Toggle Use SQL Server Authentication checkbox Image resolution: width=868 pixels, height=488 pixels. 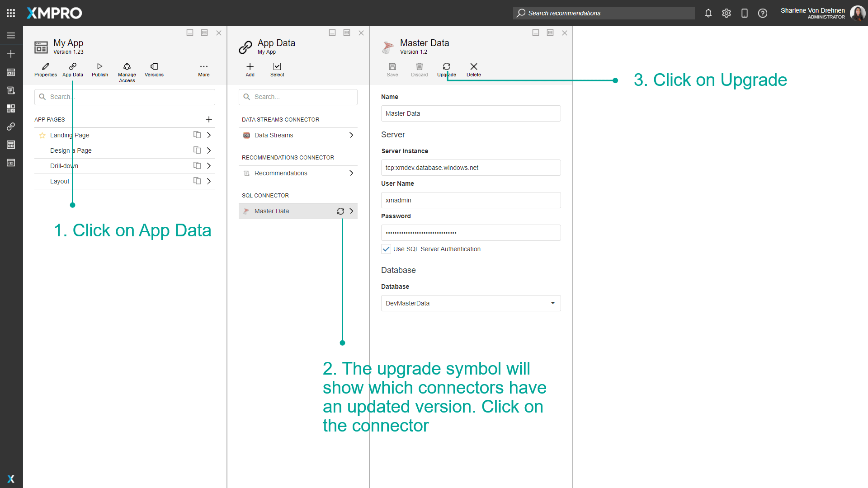point(386,249)
